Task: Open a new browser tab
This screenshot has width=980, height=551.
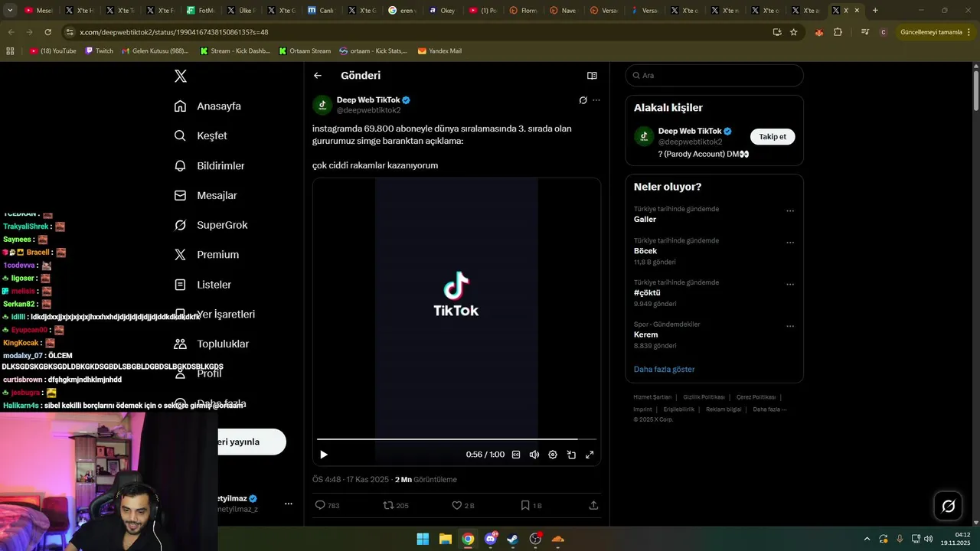Action: coord(875,11)
